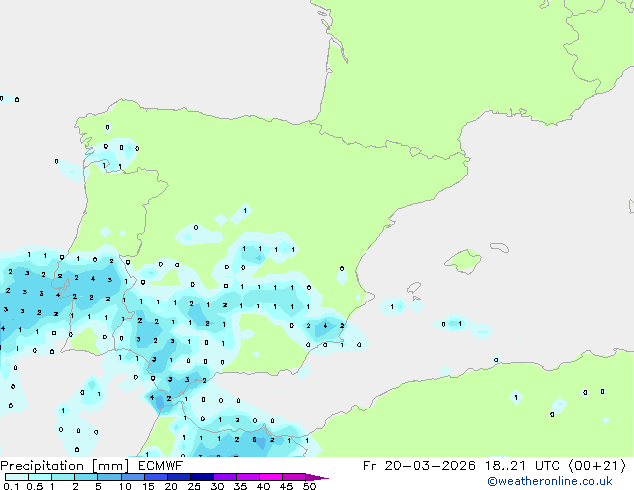634x490 pixels.
Task: Select the 0.5–1 mm legend color box
Action: 40,477
